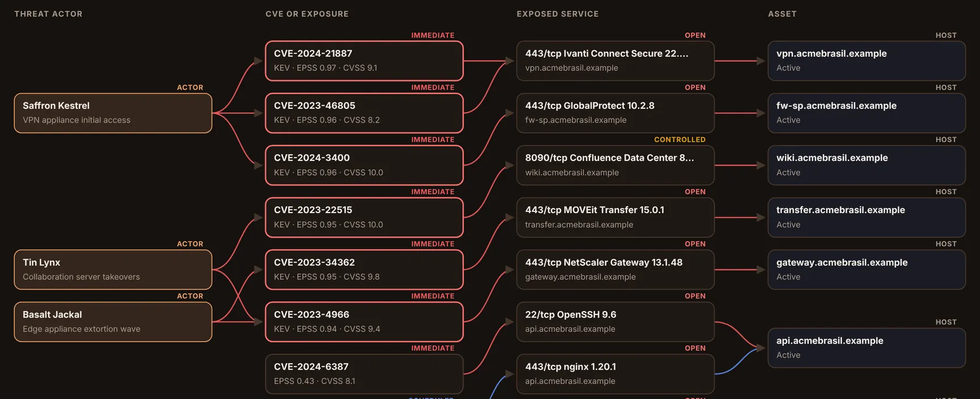980x399 pixels.
Task: Click the HOST tag above vpn.acmebrasil.example
Action: click(x=946, y=35)
